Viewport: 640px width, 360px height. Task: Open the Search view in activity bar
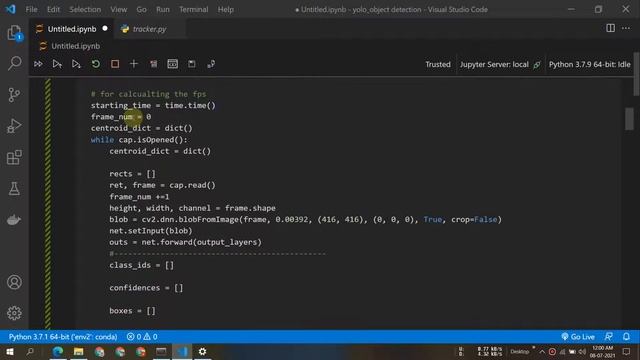(x=14, y=63)
